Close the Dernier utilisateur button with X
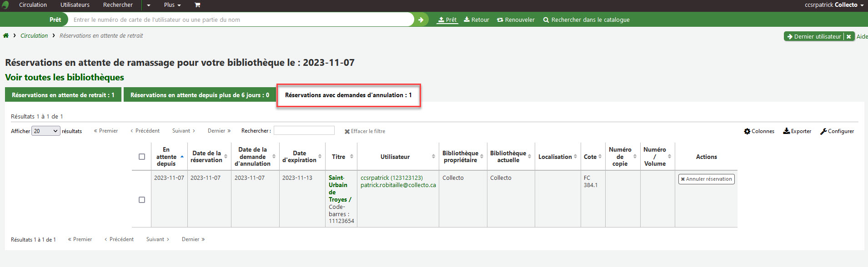Screen dimensions: 868x267 (848, 36)
